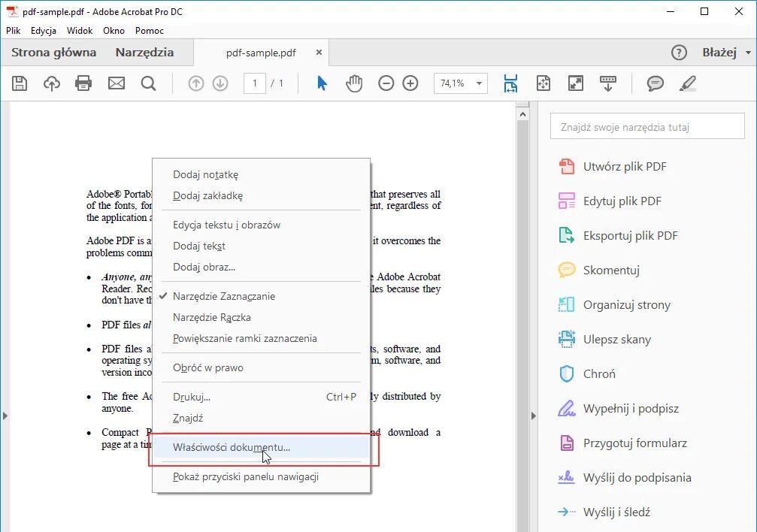Click the full screen mode icon
The height and width of the screenshot is (532, 757).
click(576, 83)
